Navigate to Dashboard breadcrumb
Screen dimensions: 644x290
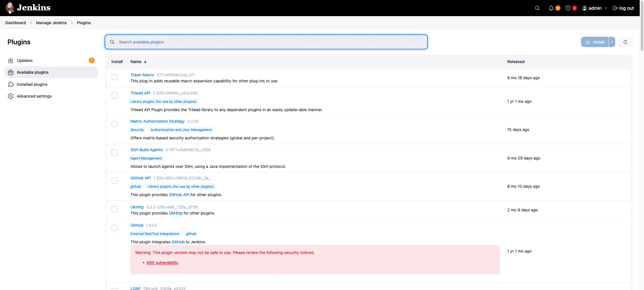(16, 23)
